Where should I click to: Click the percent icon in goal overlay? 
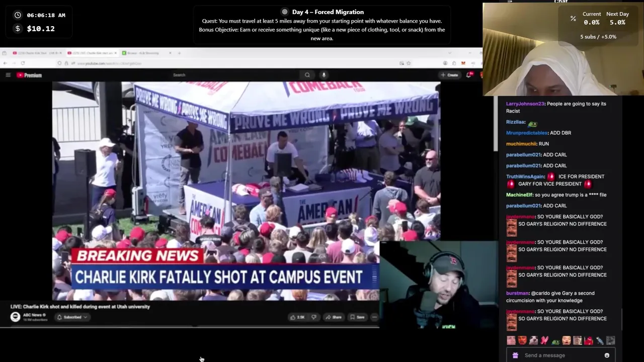point(573,19)
